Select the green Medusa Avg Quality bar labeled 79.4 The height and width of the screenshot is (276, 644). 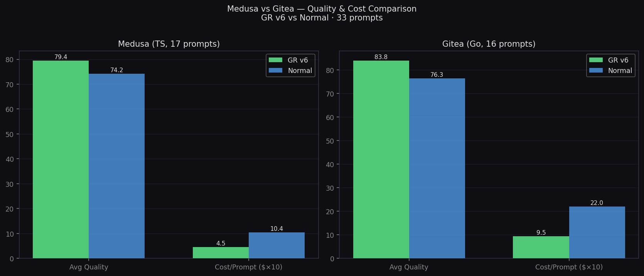tap(61, 159)
